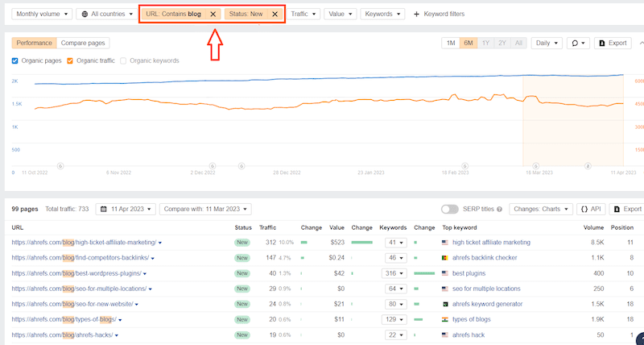Click the keyword 'ahrefs keyword generator'
This screenshot has height=345, width=644.
[488, 304]
